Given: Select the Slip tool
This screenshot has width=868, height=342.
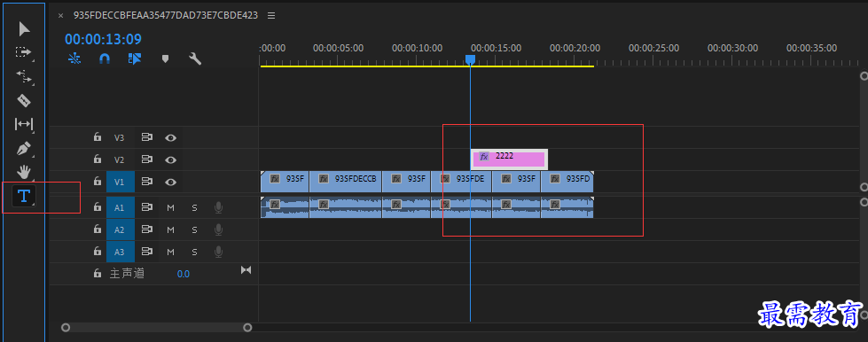Looking at the screenshot, I should [x=24, y=124].
